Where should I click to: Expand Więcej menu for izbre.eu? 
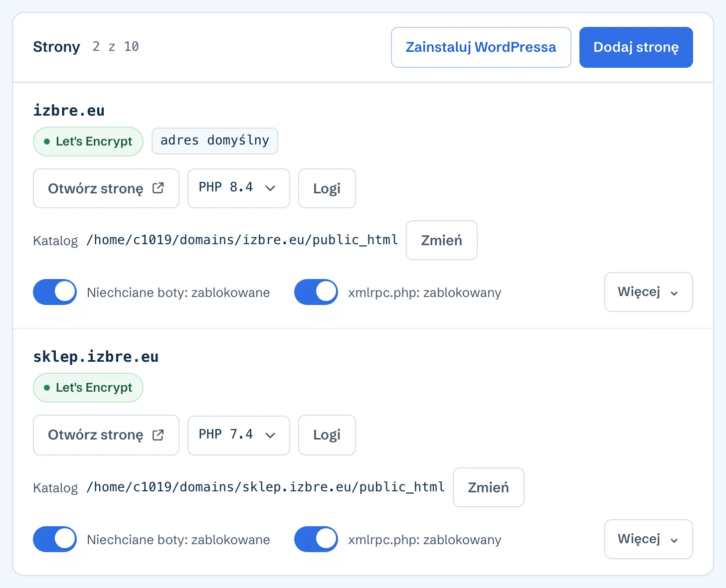tap(649, 292)
